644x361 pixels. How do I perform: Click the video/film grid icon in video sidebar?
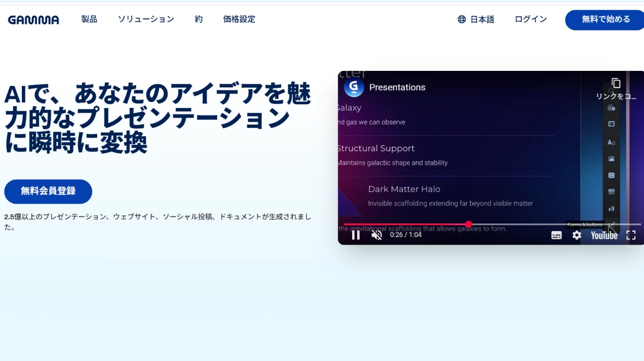611,176
